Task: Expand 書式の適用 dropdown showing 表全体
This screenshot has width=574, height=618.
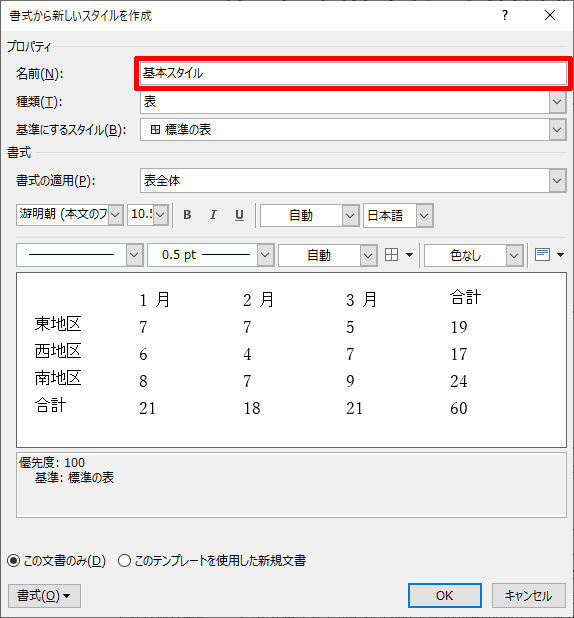Action: click(x=557, y=181)
